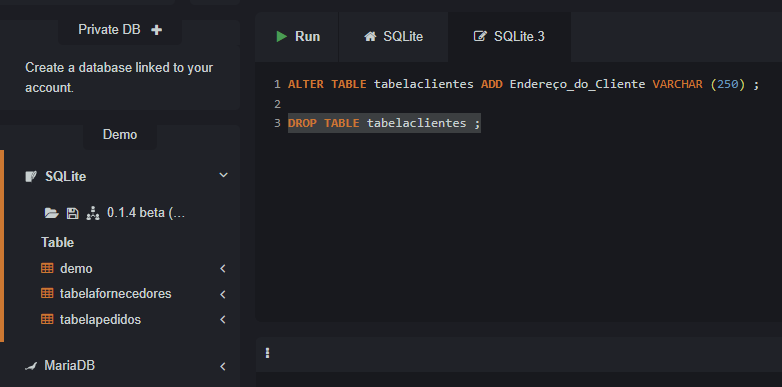Click the edit pencil icon in SQLite.3 tab
This screenshot has width=782, height=387.
[x=480, y=36]
